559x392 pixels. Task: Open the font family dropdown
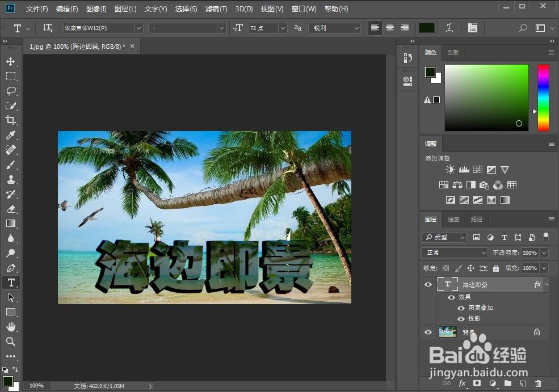click(138, 28)
